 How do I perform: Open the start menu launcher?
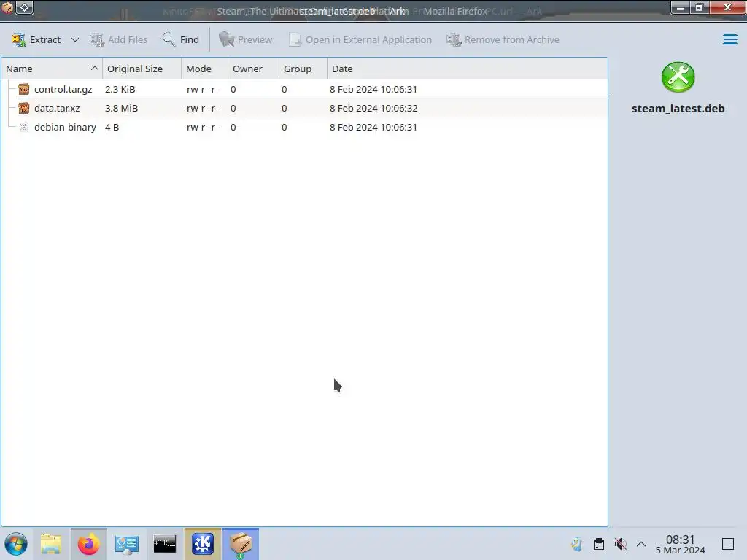(16, 544)
